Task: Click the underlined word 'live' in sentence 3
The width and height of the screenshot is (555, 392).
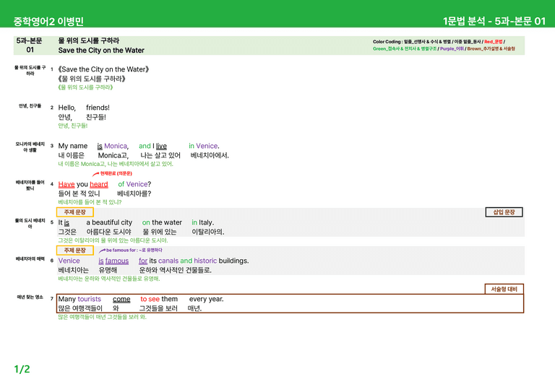Action: click(x=161, y=146)
